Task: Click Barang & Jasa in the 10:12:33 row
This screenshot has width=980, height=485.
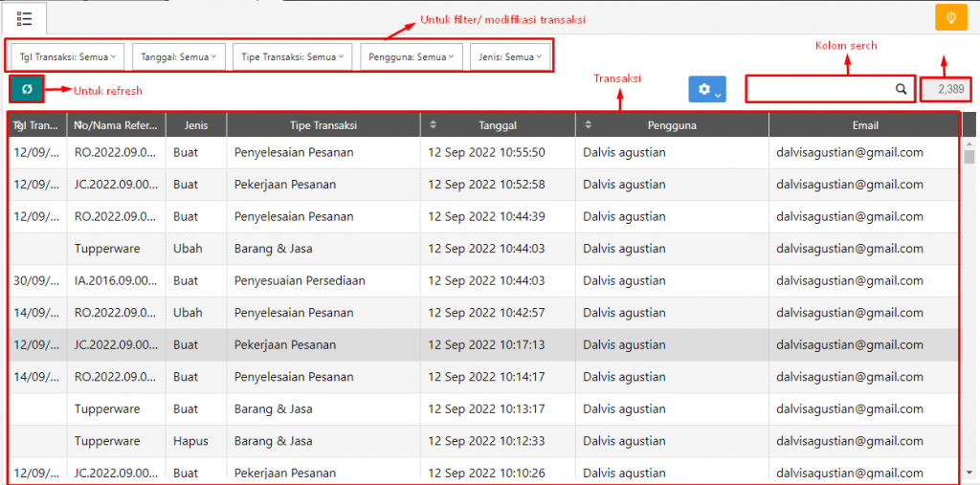Action: (273, 441)
